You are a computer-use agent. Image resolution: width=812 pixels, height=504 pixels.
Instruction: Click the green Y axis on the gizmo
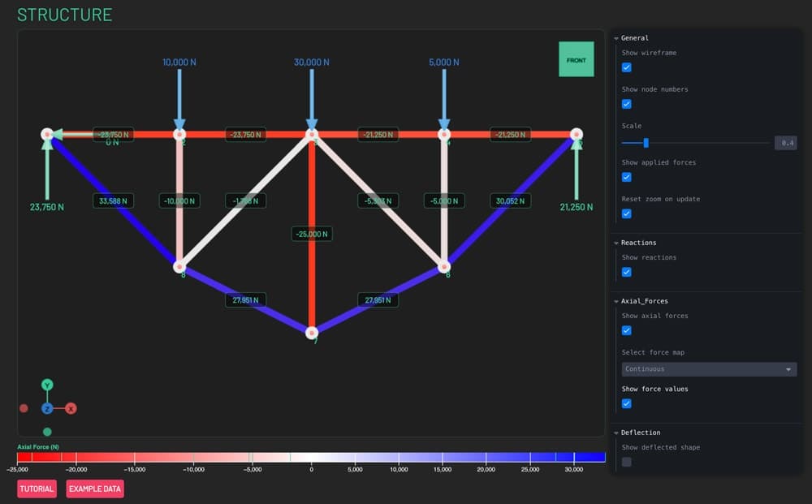46,384
